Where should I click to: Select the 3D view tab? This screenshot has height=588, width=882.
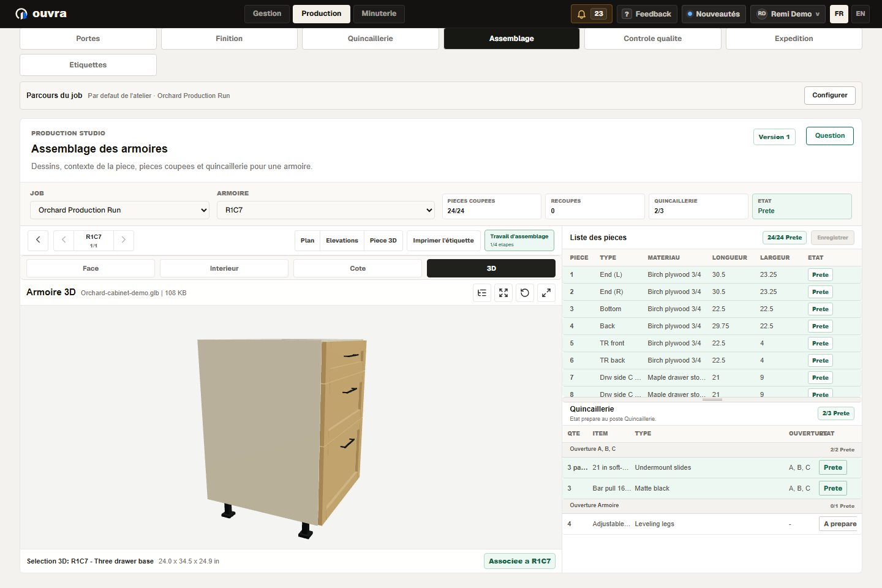tap(491, 268)
